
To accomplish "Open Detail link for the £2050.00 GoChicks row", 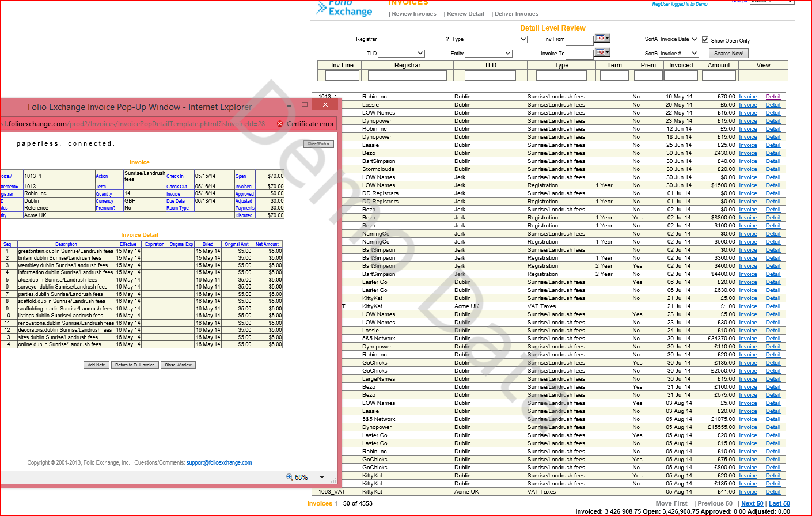I will pos(773,371).
